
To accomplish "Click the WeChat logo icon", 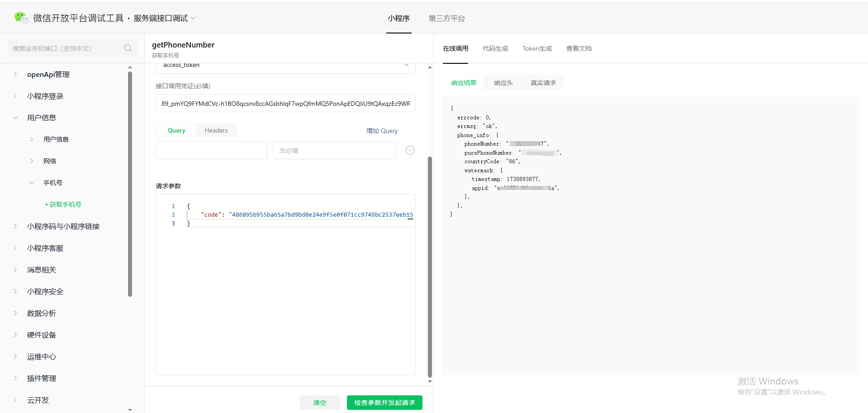I will 21,18.
